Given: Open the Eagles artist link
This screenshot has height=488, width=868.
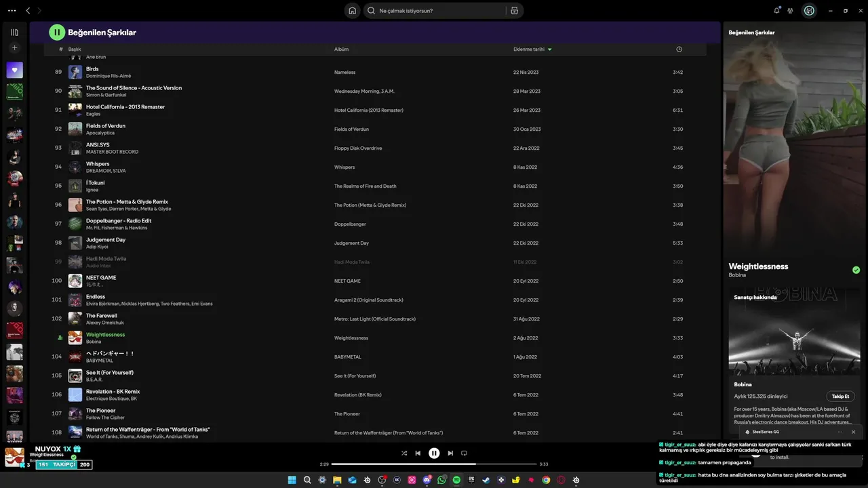Looking at the screenshot, I should (93, 114).
